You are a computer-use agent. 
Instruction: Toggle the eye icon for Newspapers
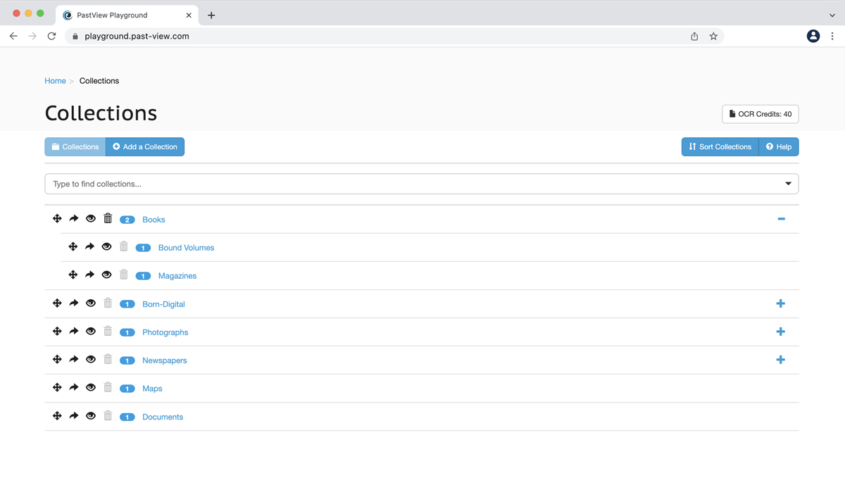click(x=91, y=360)
